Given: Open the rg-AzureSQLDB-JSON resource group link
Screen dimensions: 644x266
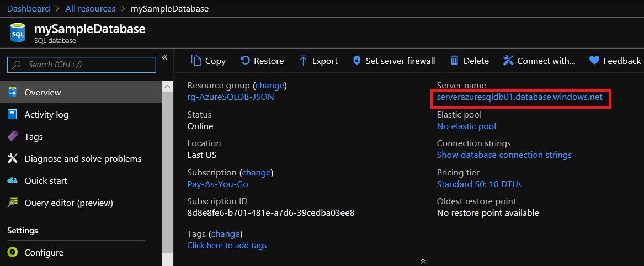Looking at the screenshot, I should pos(231,97).
